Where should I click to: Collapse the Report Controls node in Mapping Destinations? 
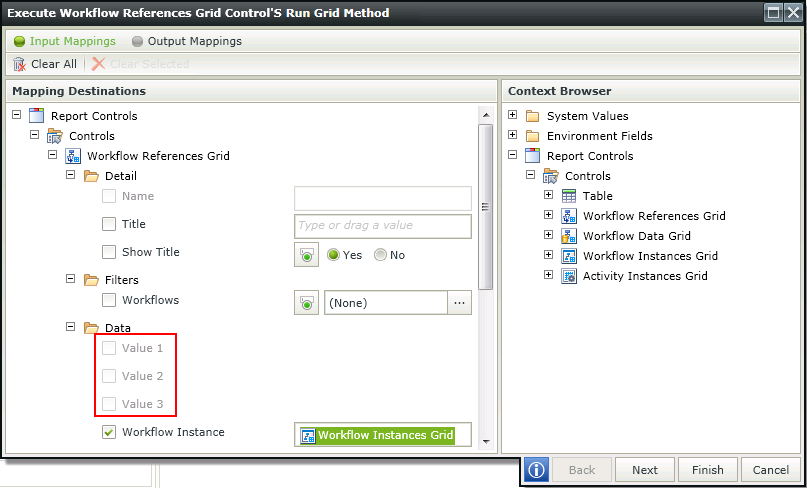click(16, 114)
